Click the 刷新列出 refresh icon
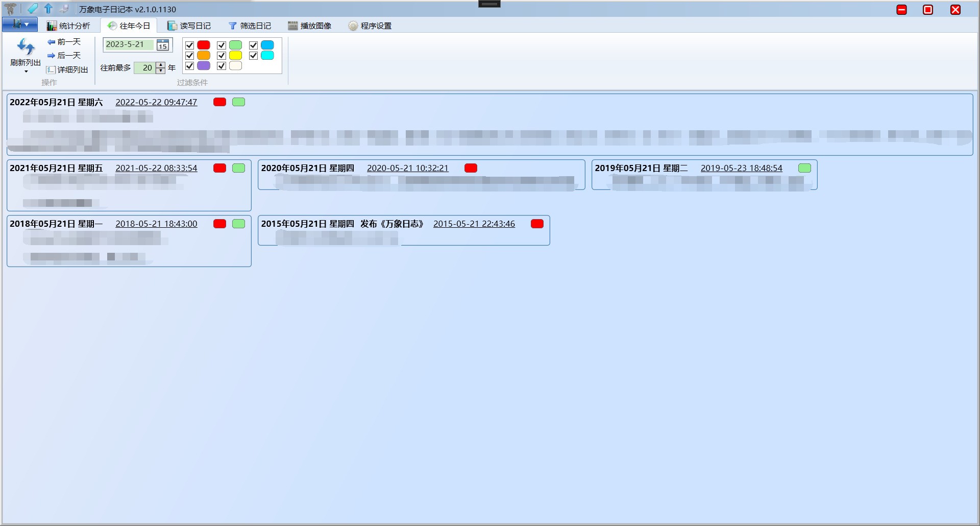 (26, 47)
